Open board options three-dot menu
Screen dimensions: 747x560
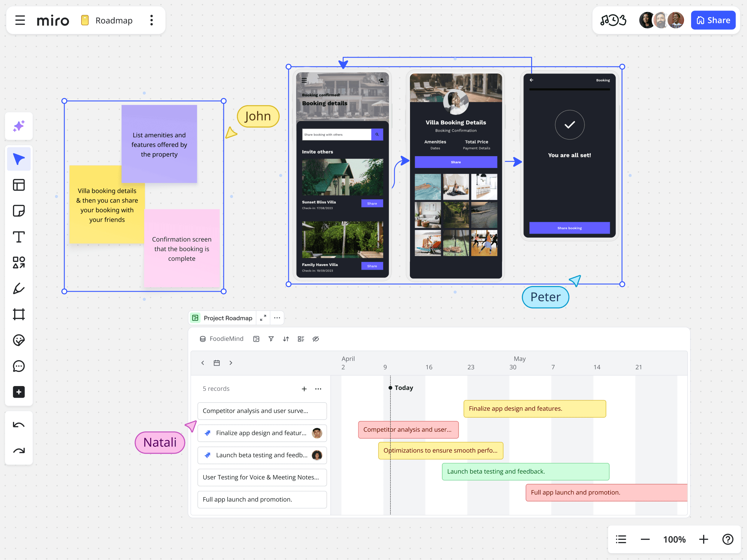(x=152, y=20)
